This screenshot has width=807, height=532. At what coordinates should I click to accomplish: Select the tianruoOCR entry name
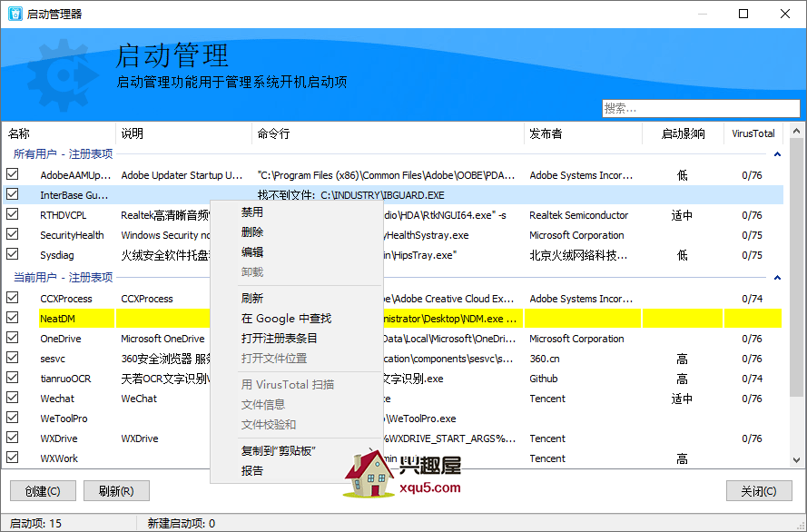point(66,379)
